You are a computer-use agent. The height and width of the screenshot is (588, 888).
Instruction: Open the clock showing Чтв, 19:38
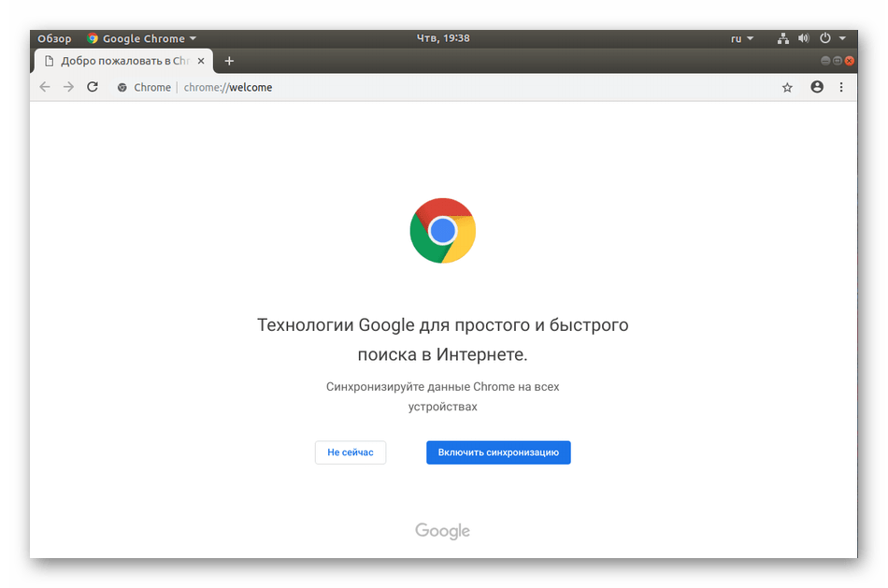pos(442,38)
